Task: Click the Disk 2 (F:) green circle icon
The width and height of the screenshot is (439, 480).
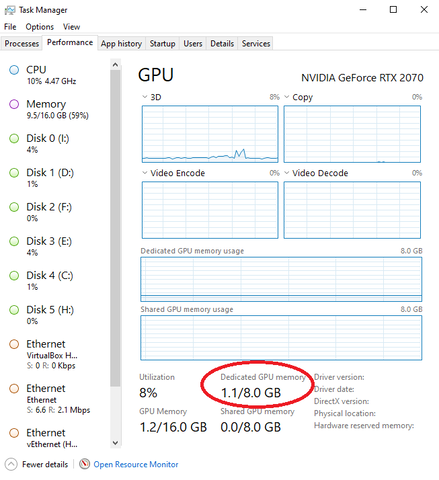Action: [x=14, y=207]
